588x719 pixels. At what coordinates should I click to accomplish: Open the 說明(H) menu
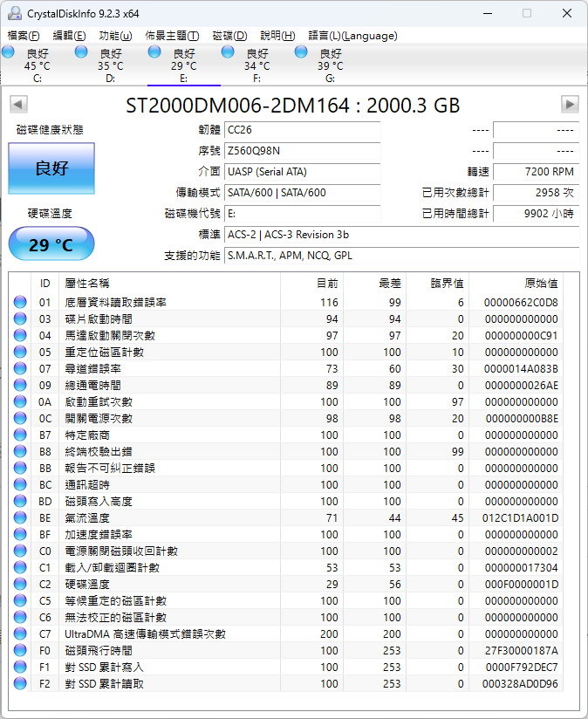[277, 35]
